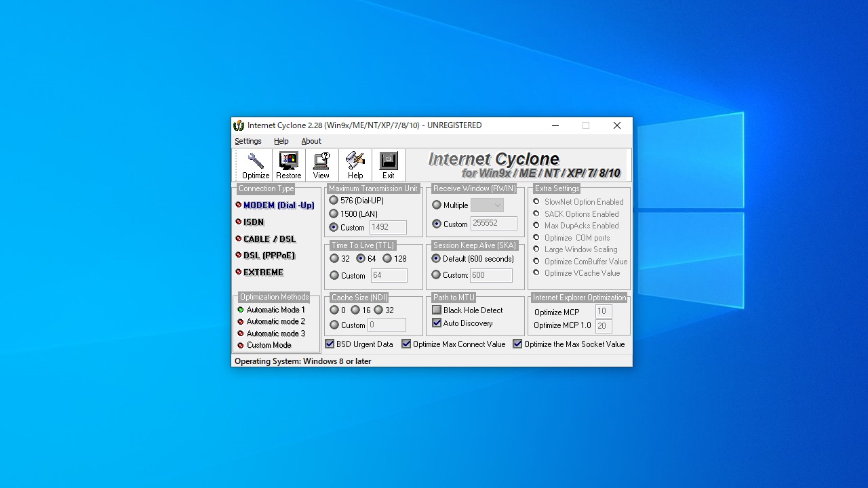Click the Custom TTL value field
868x488 pixels.
(389, 276)
